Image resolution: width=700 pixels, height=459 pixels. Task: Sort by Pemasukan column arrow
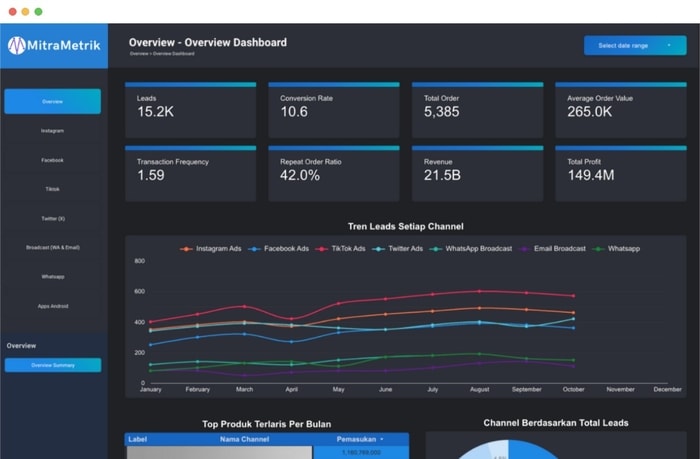pos(382,439)
